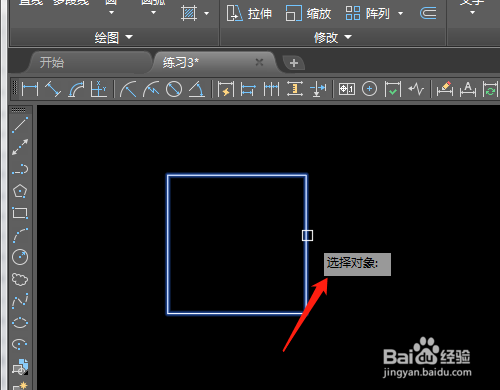This screenshot has width=500, height=390.
Task: Choose the Continue dimension tool
Action: tap(271, 89)
